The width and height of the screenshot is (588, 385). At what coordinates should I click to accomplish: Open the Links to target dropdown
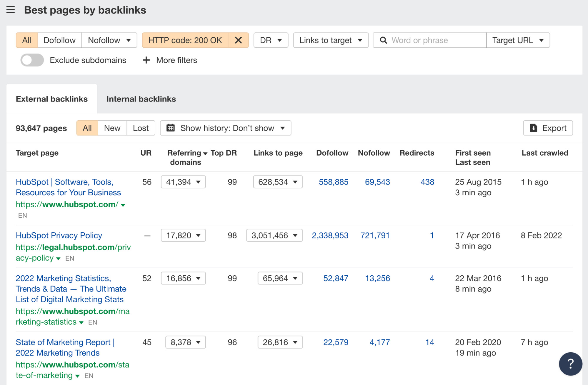331,40
